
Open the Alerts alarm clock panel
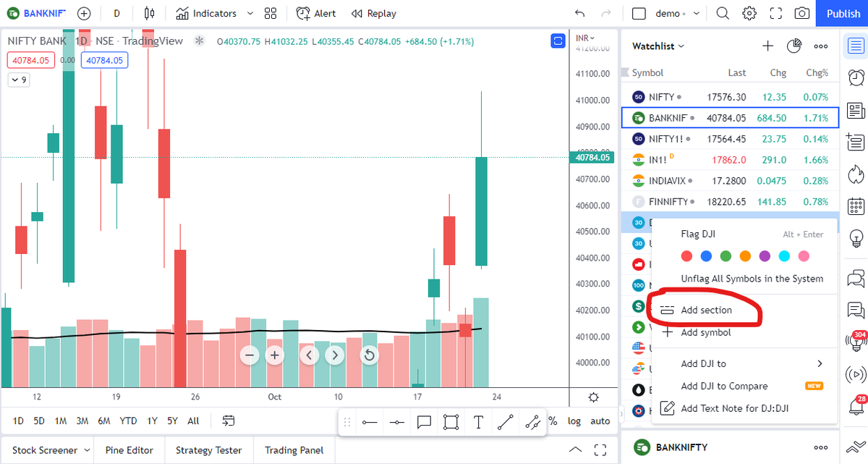click(855, 78)
